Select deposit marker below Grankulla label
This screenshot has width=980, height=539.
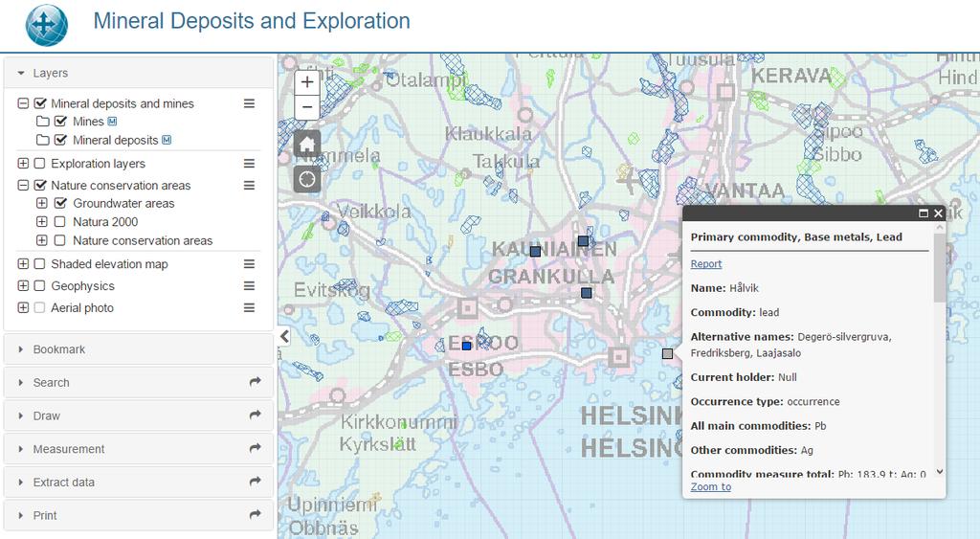tap(587, 293)
